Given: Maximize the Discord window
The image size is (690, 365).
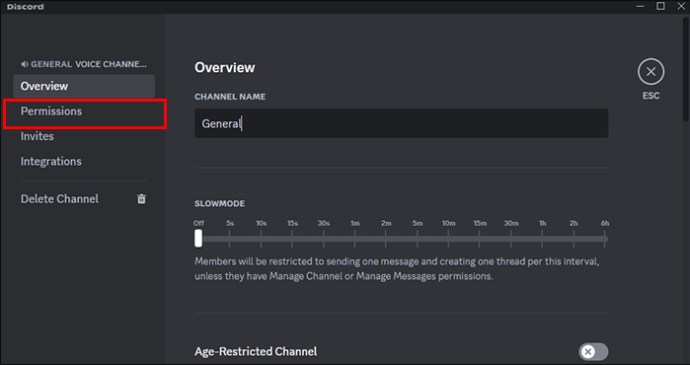Looking at the screenshot, I should pos(661,6).
